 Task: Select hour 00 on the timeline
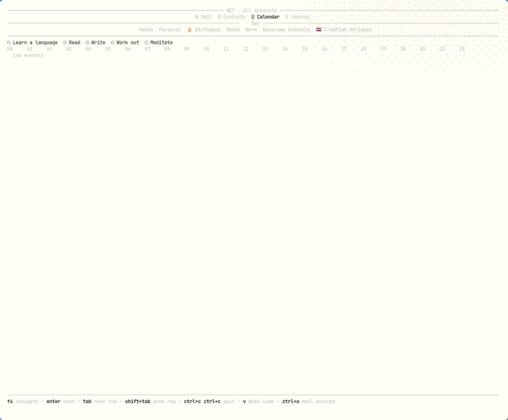[x=10, y=49]
